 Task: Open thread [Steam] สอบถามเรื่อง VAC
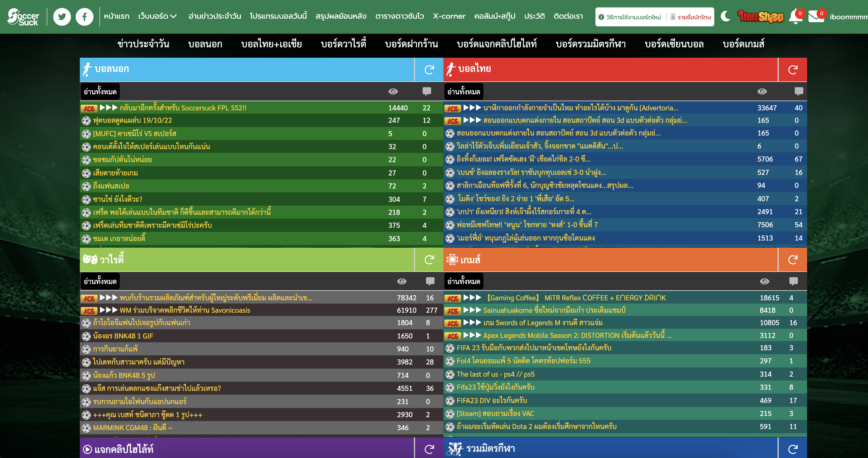point(495,414)
